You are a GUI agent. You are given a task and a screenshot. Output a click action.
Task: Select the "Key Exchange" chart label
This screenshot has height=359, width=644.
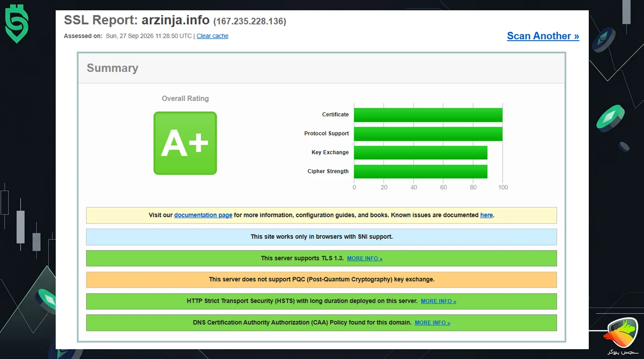tap(330, 152)
